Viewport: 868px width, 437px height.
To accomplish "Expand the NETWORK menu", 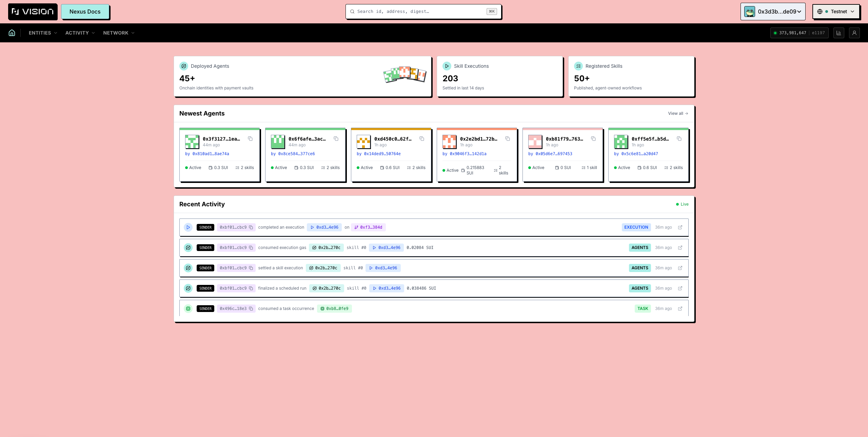I will [x=119, y=33].
